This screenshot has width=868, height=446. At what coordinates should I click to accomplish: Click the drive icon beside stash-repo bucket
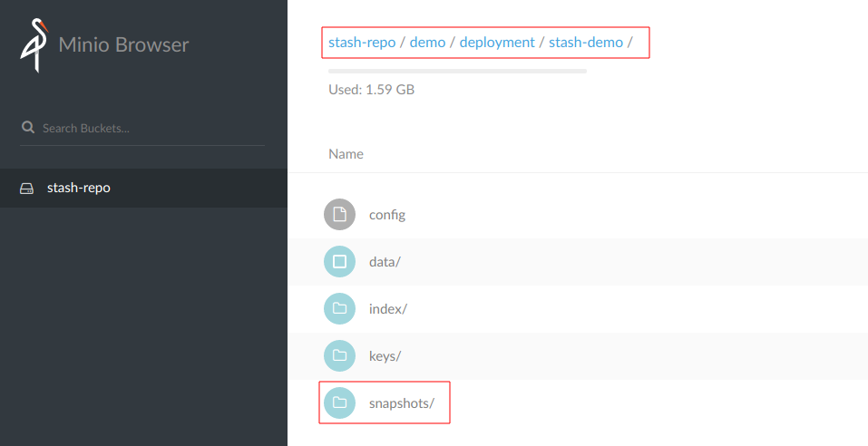pyautogui.click(x=26, y=189)
